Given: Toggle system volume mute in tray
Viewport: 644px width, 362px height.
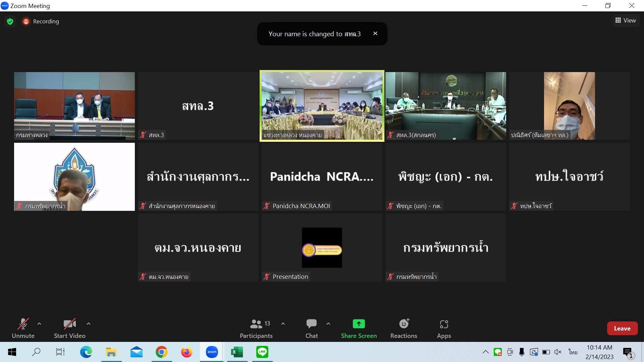Looking at the screenshot, I should 558,352.
